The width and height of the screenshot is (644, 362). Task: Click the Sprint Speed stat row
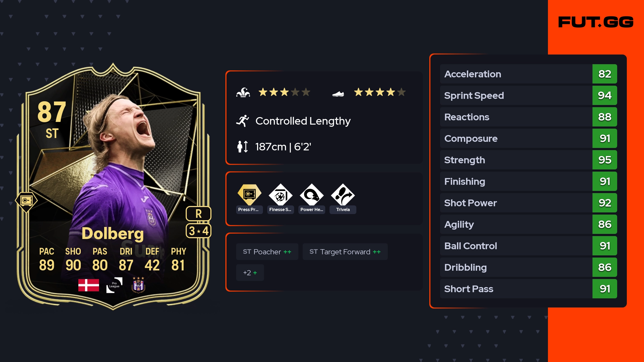[x=528, y=95]
